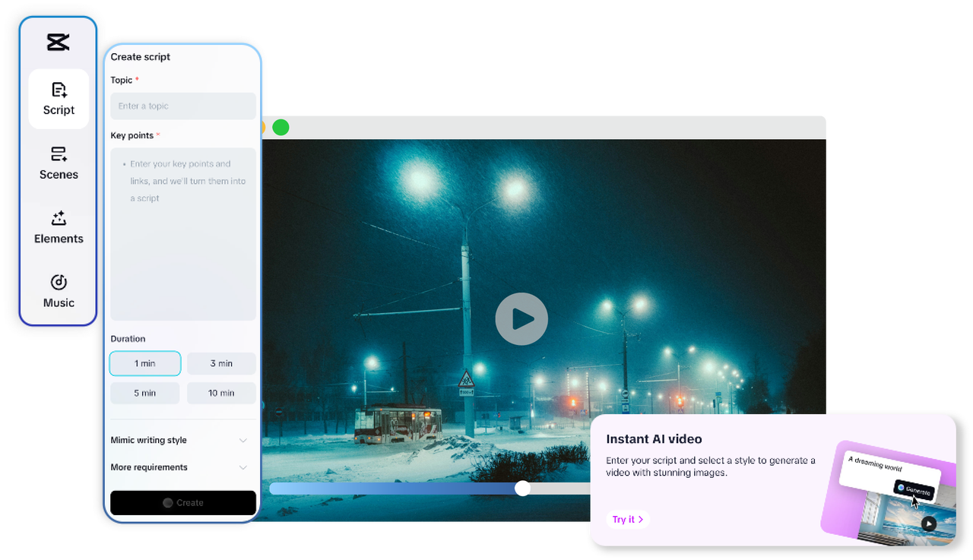Select the 10 min duration option
The image size is (973, 560).
click(x=221, y=392)
